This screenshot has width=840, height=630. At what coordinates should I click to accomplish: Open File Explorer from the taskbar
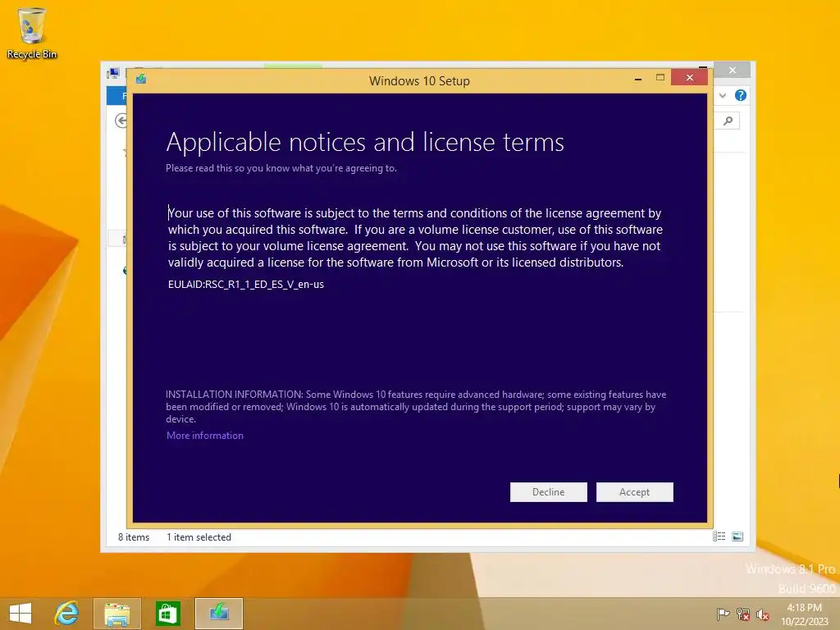point(116,614)
